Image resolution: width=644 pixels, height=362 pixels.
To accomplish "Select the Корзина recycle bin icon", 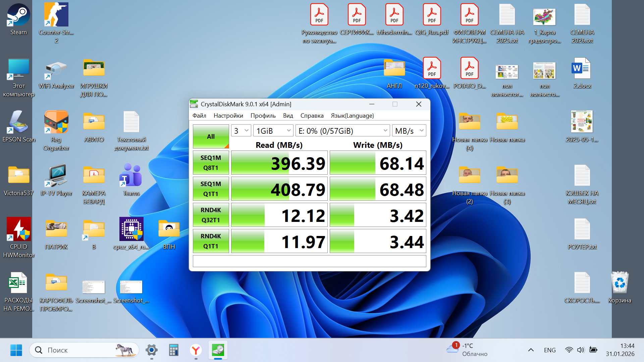I will (x=620, y=288).
